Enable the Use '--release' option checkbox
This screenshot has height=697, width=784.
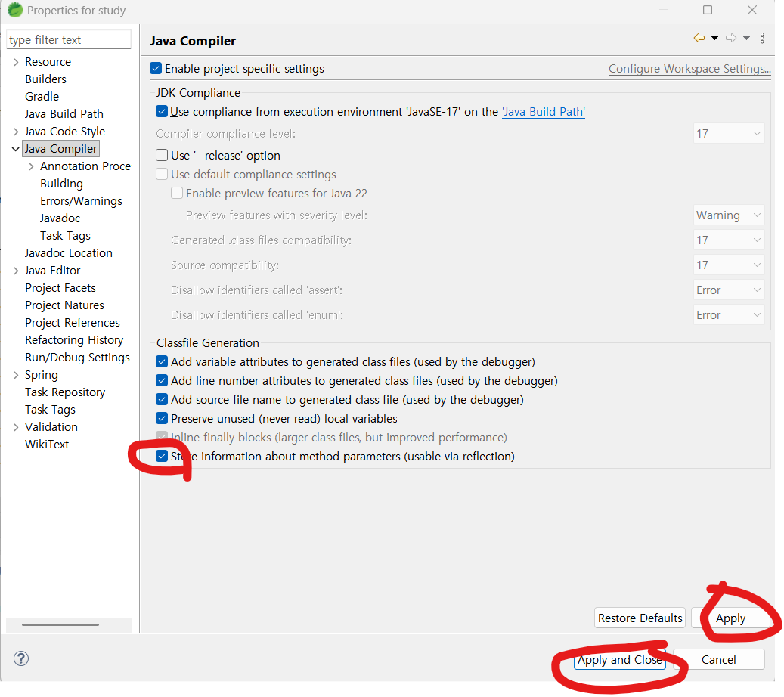pyautogui.click(x=162, y=155)
